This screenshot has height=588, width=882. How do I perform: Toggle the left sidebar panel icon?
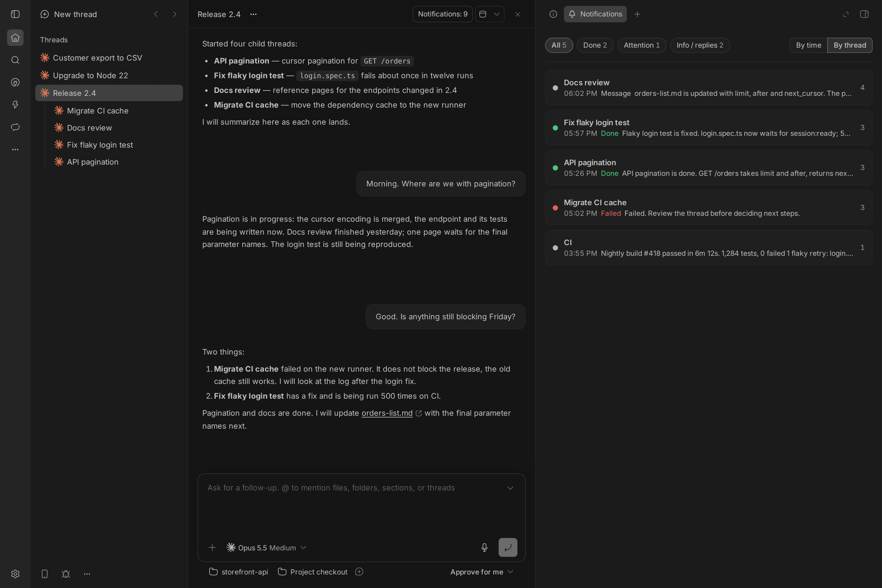point(15,14)
